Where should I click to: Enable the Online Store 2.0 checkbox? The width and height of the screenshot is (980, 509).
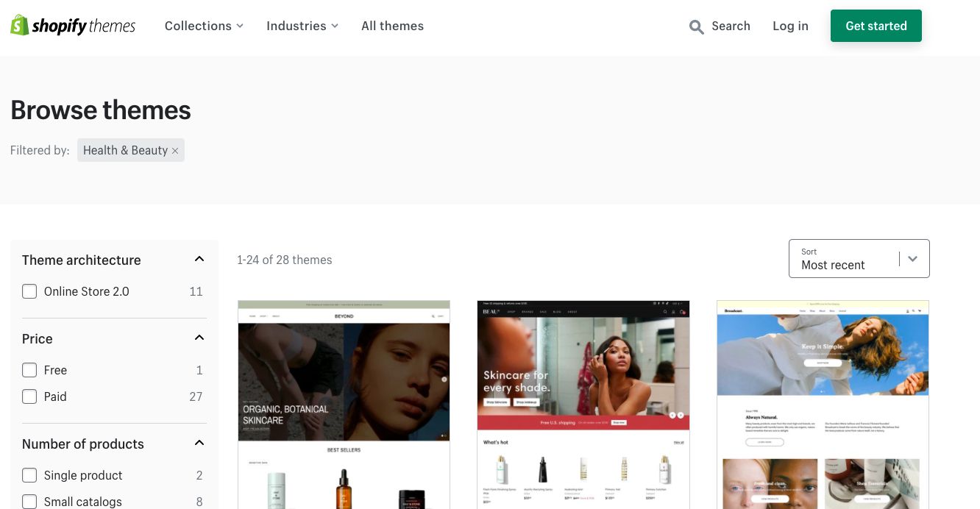[x=29, y=291]
